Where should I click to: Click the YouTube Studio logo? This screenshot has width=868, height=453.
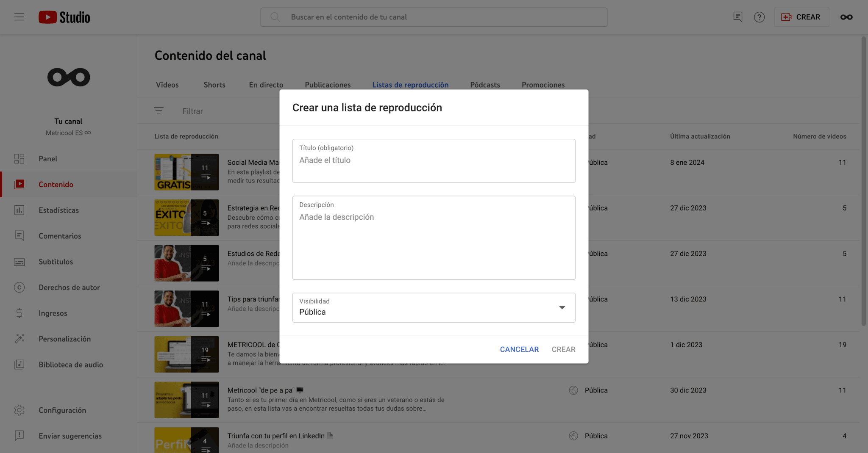tap(64, 17)
